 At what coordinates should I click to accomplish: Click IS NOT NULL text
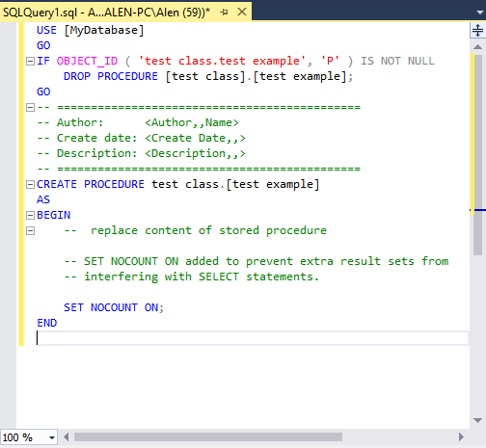(397, 61)
